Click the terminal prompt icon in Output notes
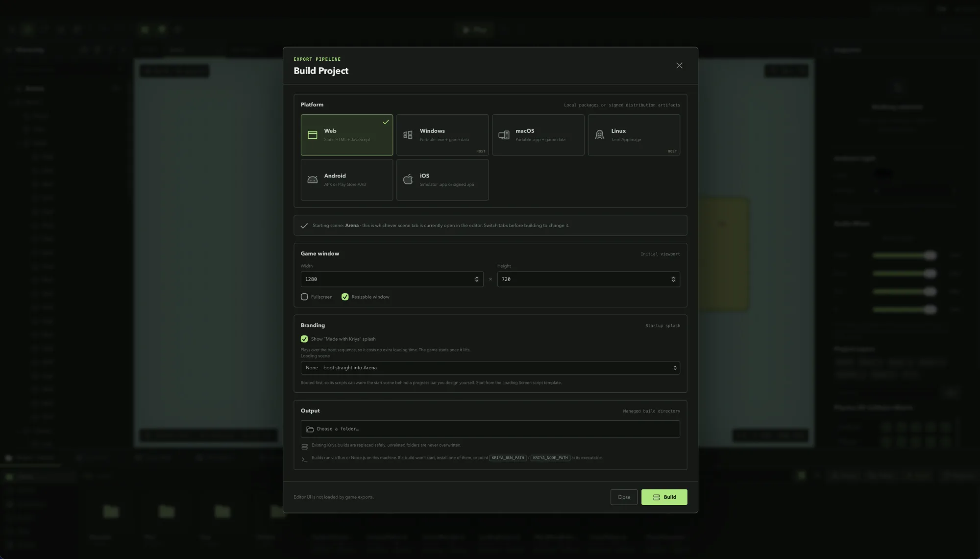The image size is (980, 559). [304, 459]
